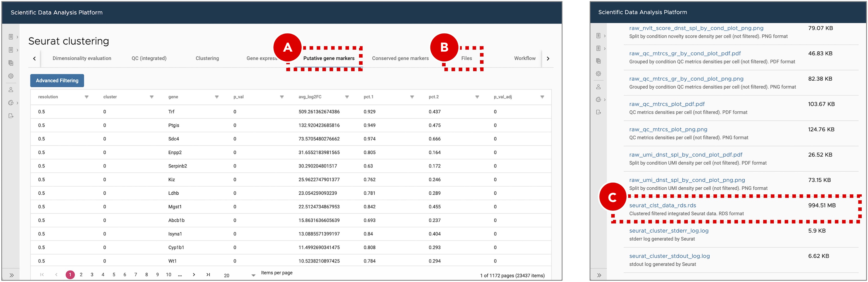Expand sidebar with double chevron in left panel
This screenshot has height=282, width=868.
click(x=12, y=275)
